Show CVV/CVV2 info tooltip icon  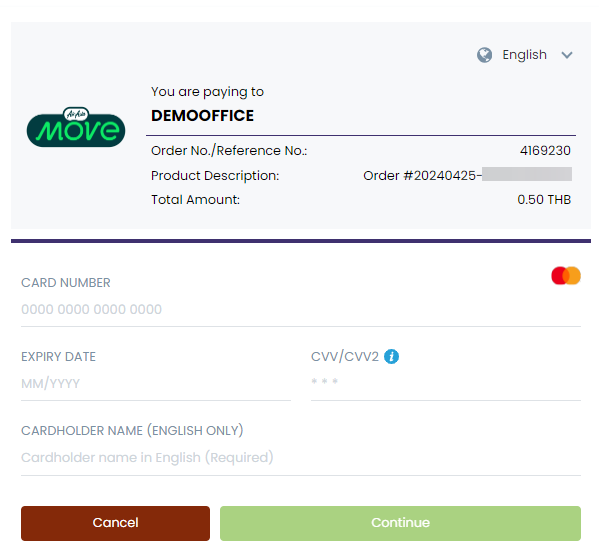point(391,357)
